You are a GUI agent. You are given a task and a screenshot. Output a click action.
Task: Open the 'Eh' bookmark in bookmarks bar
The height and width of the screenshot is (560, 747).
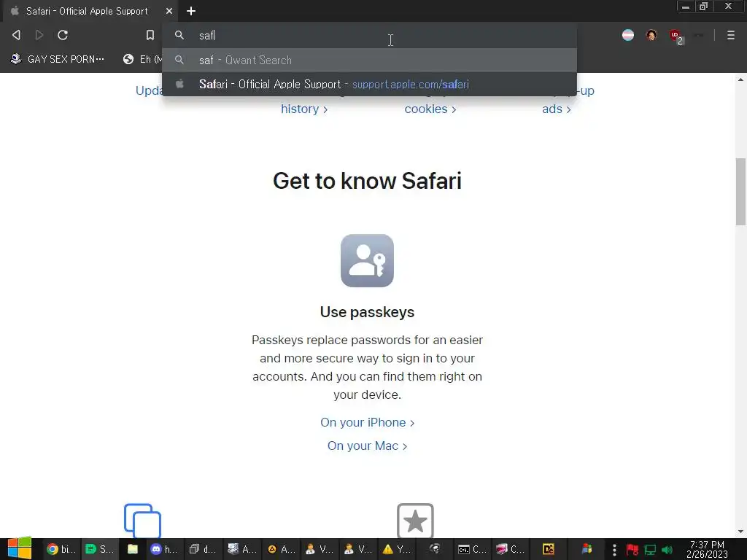[142, 59]
